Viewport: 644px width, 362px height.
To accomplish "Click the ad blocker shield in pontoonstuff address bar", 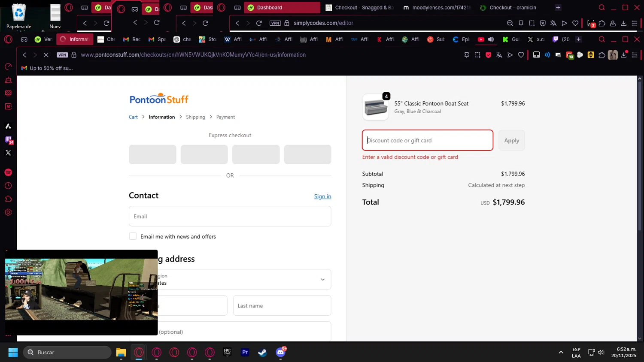I will click(488, 55).
